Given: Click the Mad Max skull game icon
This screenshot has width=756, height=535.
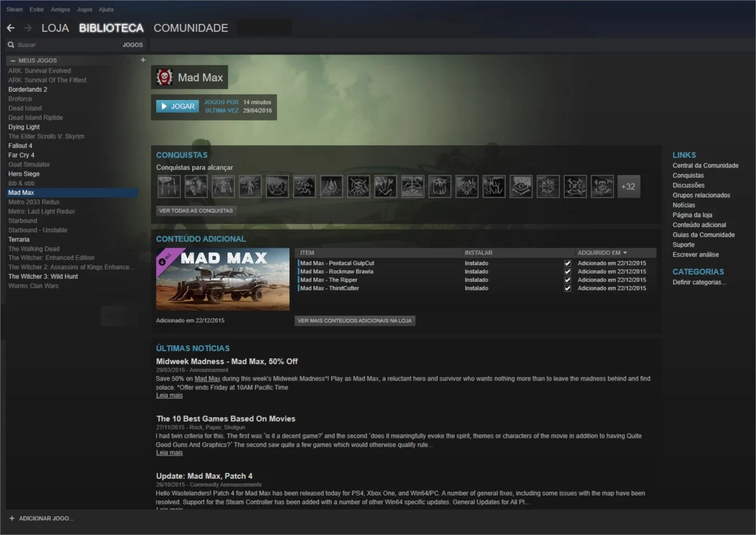Looking at the screenshot, I should tap(164, 77).
